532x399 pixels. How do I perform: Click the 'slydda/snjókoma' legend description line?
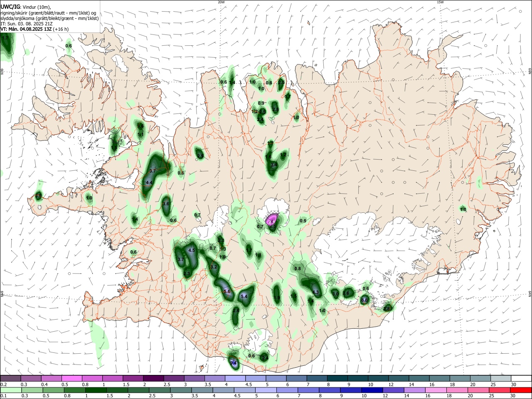tap(49, 18)
